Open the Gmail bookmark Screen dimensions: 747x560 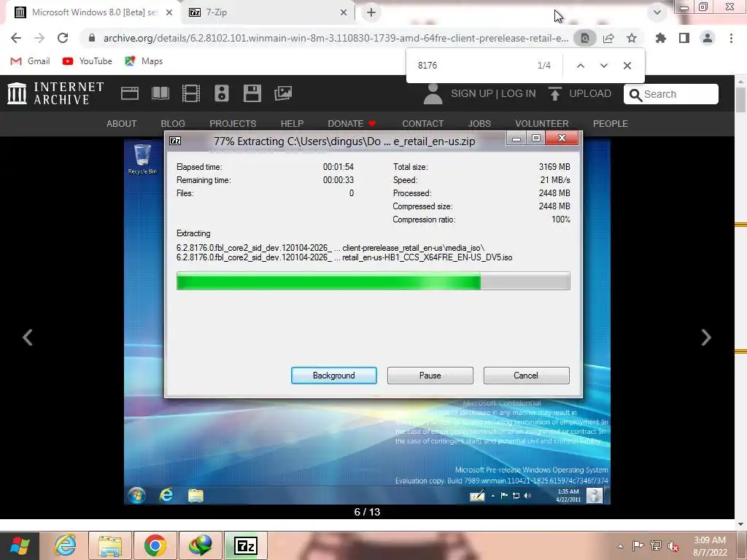tap(30, 61)
